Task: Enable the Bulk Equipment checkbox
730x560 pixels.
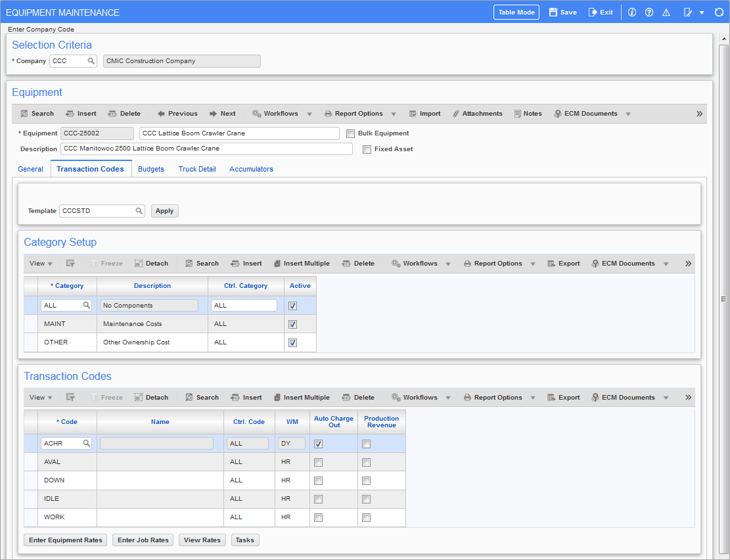Action: pos(351,133)
